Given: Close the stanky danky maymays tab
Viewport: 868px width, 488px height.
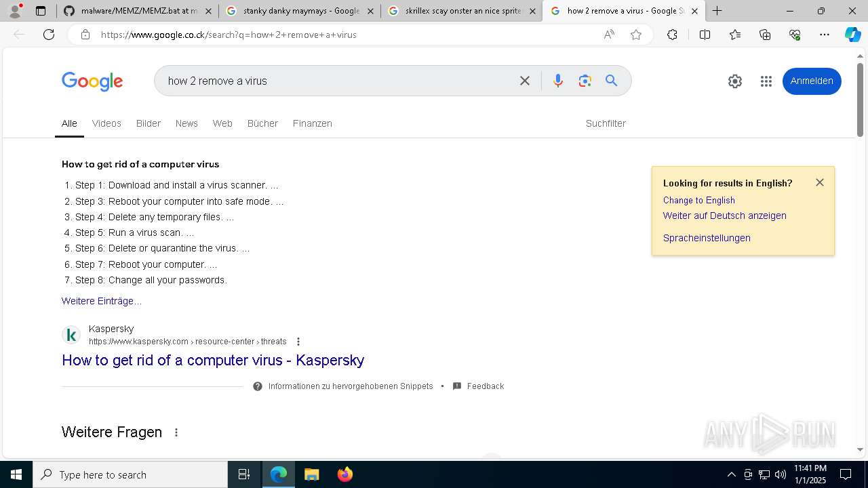Looking at the screenshot, I should point(370,11).
